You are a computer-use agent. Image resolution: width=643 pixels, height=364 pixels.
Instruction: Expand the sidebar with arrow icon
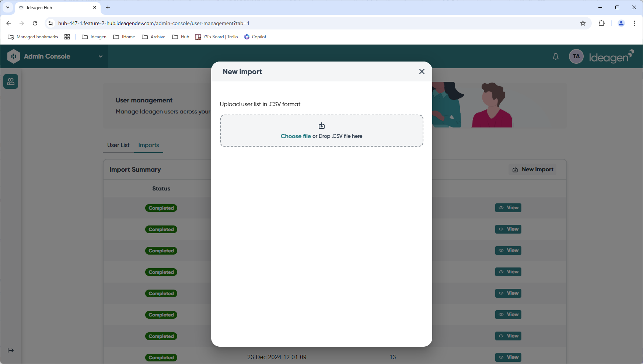[x=11, y=350]
